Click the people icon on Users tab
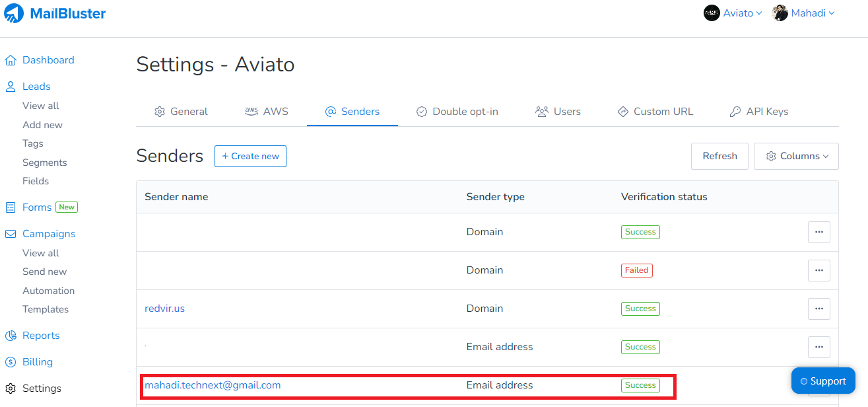This screenshot has height=407, width=868. click(x=542, y=112)
